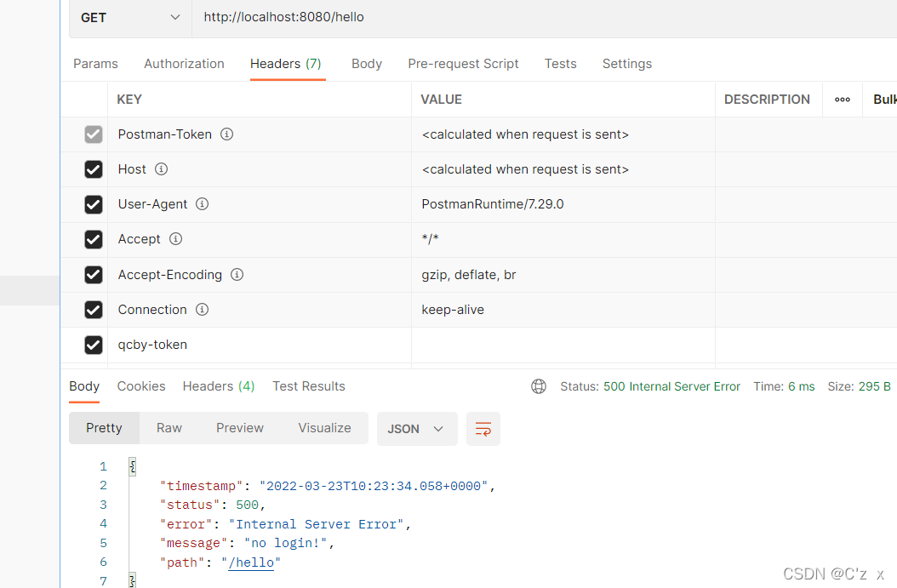Uncheck the qcby-token header checkbox

[x=94, y=345]
